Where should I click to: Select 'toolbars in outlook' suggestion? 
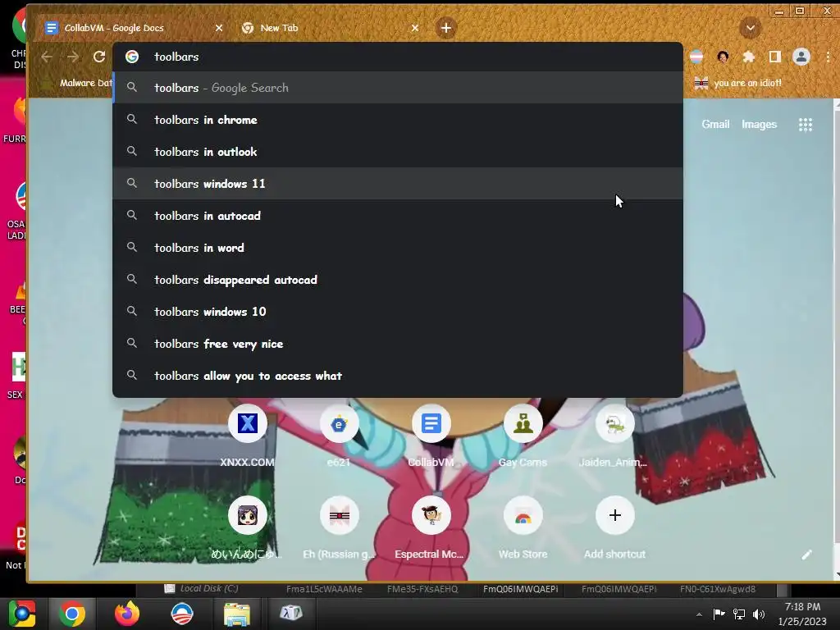398,152
